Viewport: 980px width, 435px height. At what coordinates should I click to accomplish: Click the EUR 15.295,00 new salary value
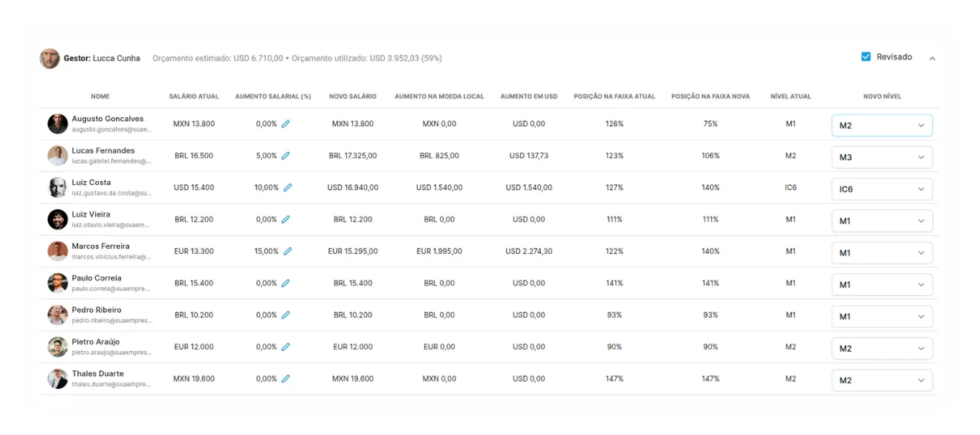pyautogui.click(x=353, y=252)
